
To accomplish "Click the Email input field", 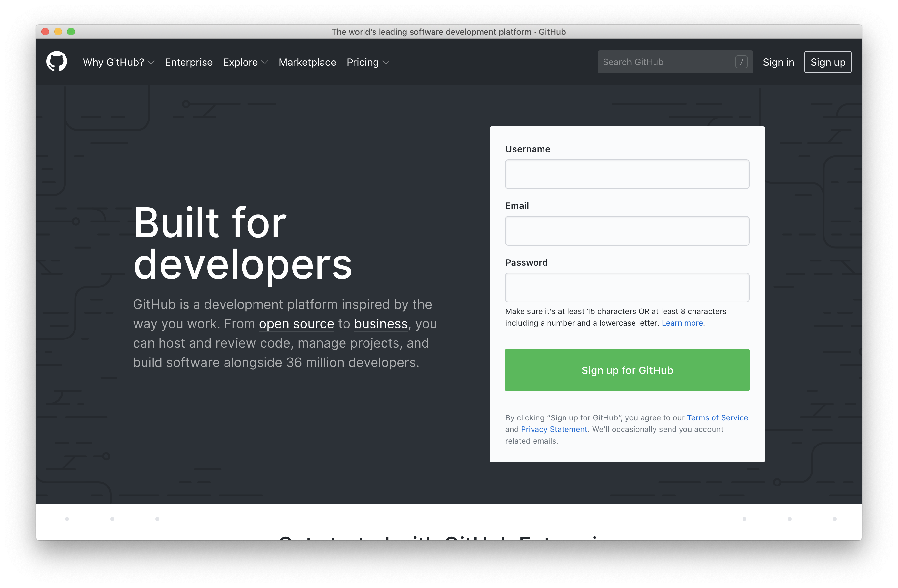I will tap(627, 230).
